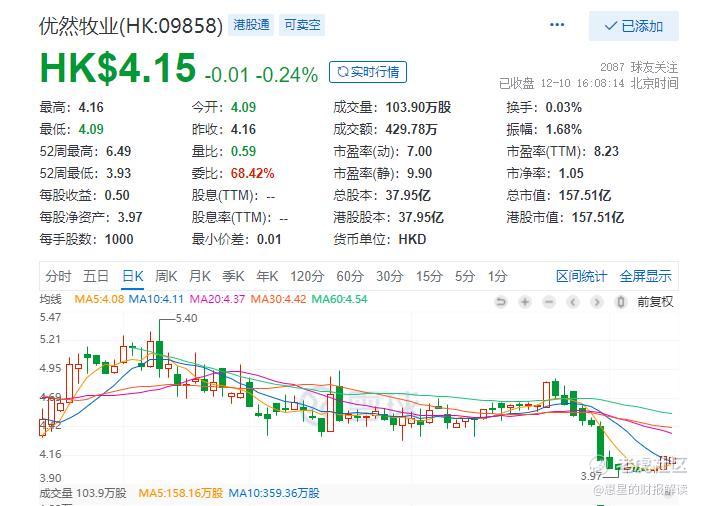Click the 实时行情 real-time quote button
Image resolution: width=701 pixels, height=506 pixels.
(367, 72)
